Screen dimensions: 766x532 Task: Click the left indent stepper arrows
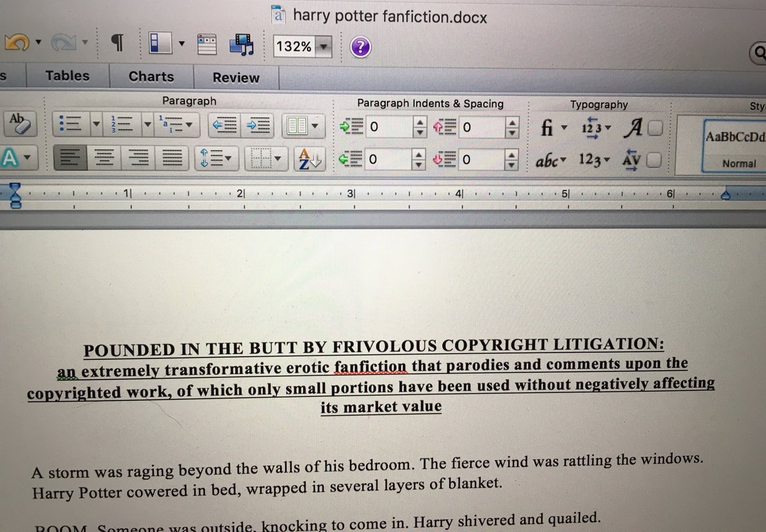pos(420,128)
